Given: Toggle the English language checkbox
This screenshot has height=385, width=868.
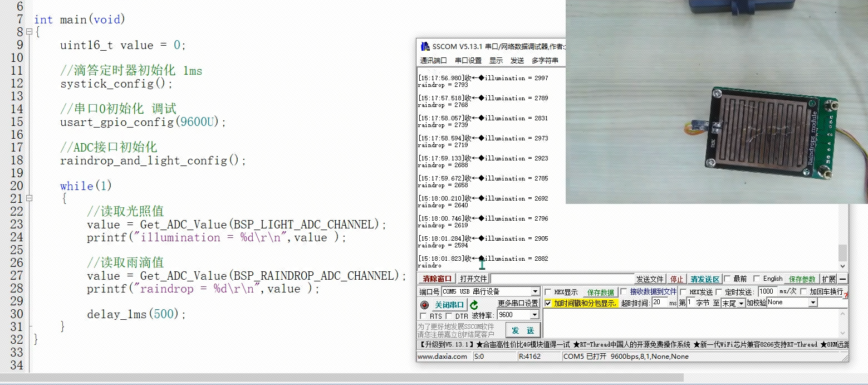Looking at the screenshot, I should [x=757, y=279].
